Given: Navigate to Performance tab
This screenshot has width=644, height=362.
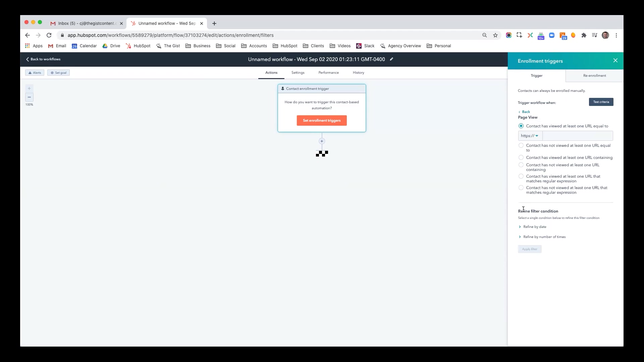Looking at the screenshot, I should click(x=328, y=72).
